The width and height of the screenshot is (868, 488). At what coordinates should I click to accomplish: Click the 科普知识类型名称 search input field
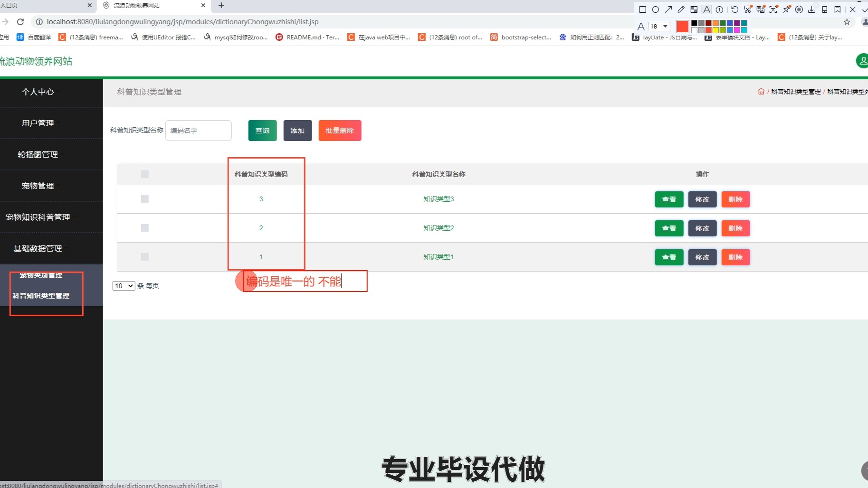(199, 131)
